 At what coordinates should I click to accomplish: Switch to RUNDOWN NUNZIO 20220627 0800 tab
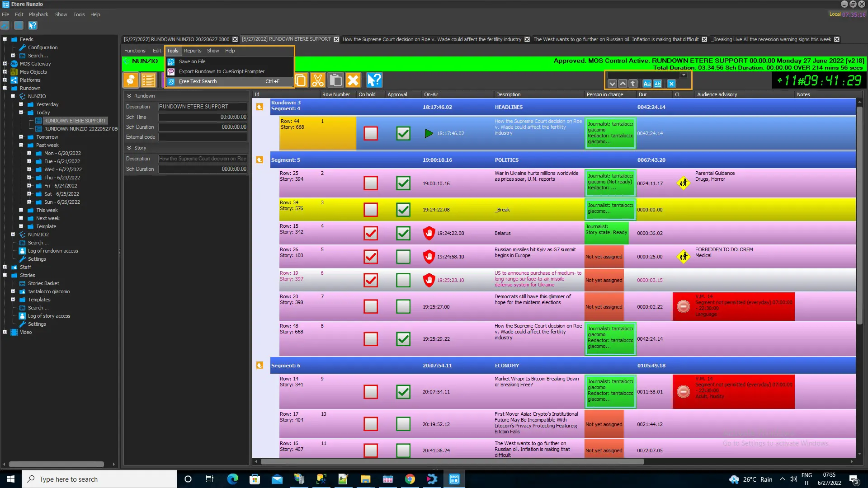pos(176,39)
